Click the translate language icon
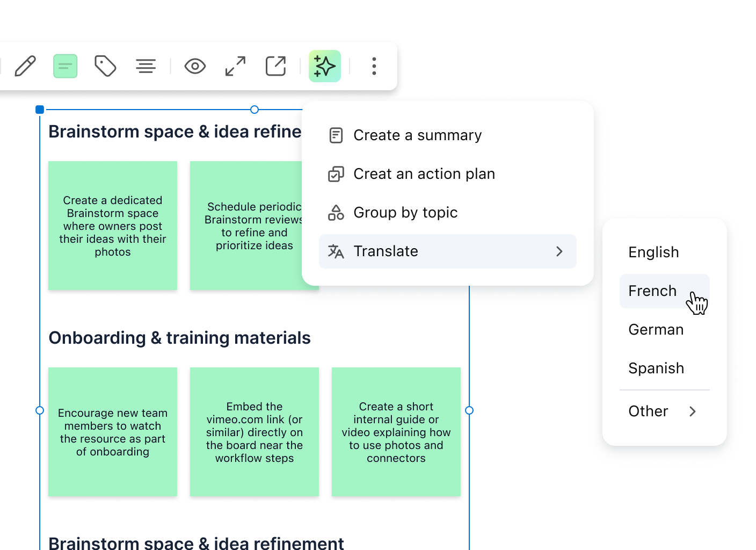Image resolution: width=756 pixels, height=550 pixels. [336, 251]
